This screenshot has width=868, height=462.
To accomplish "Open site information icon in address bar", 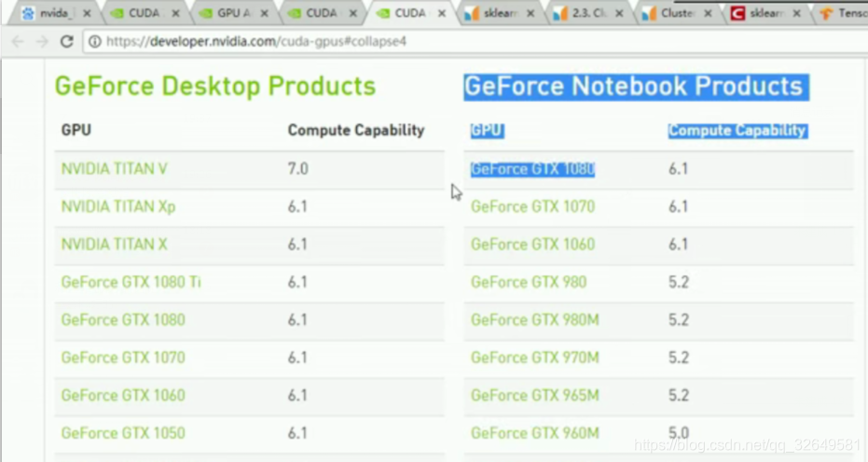I will (x=95, y=42).
